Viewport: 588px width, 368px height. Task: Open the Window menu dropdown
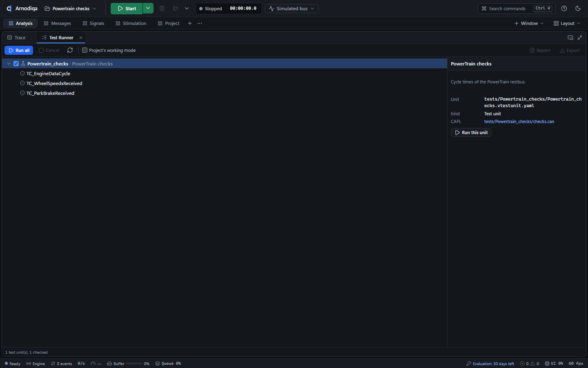tap(529, 23)
